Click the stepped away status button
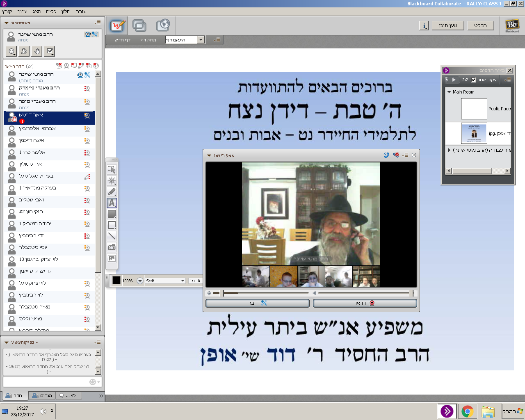This screenshot has width=525, height=420. [x=24, y=51]
